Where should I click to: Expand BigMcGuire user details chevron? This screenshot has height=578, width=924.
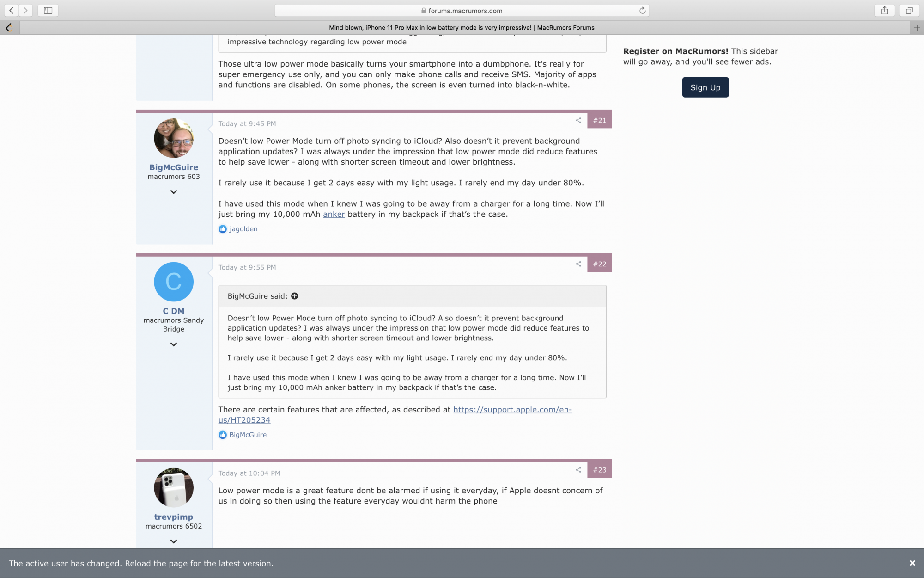pos(174,192)
